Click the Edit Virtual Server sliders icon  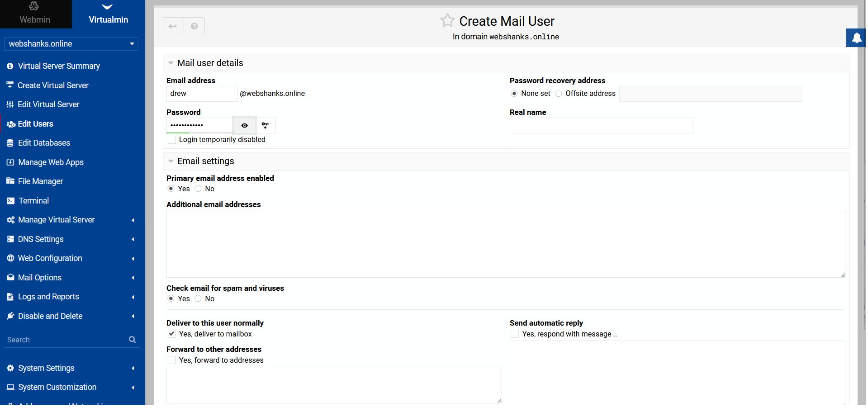[x=10, y=104]
